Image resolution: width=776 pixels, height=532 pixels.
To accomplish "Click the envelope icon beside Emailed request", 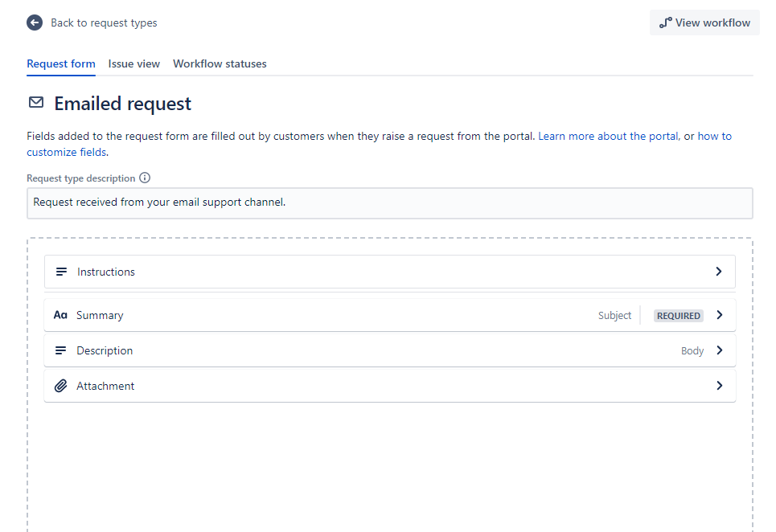I will coord(35,103).
